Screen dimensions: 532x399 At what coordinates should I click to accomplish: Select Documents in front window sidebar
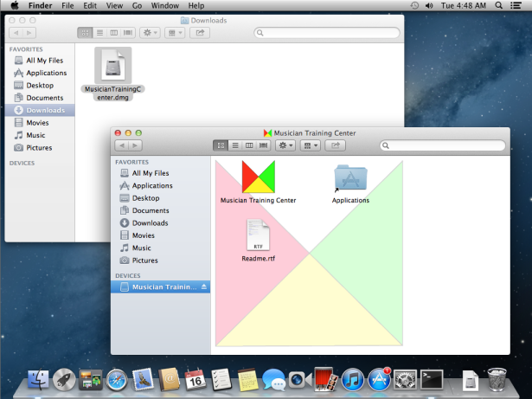(x=161, y=210)
